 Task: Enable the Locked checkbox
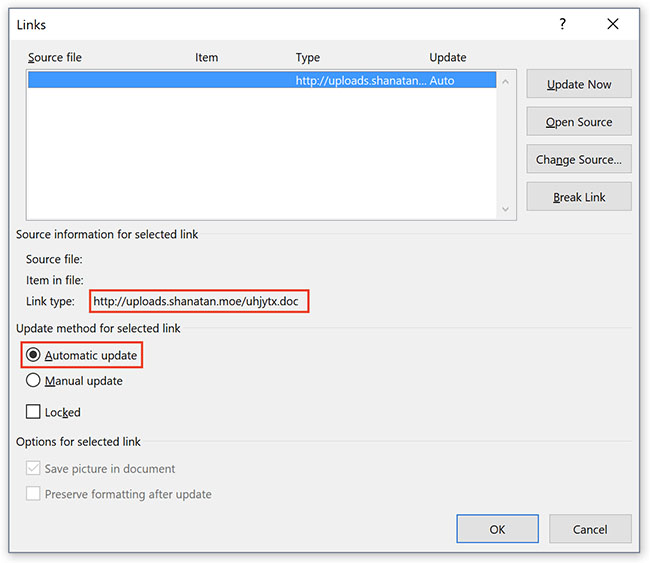[34, 412]
